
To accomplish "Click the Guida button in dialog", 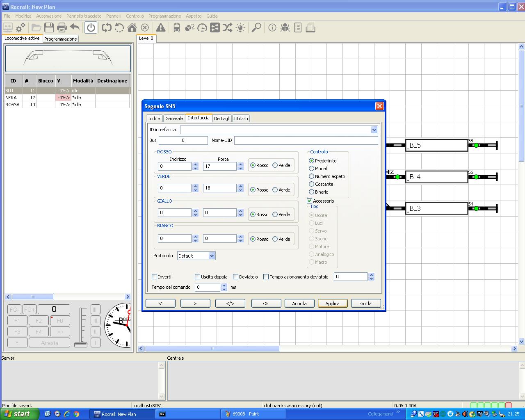I will [x=366, y=304].
